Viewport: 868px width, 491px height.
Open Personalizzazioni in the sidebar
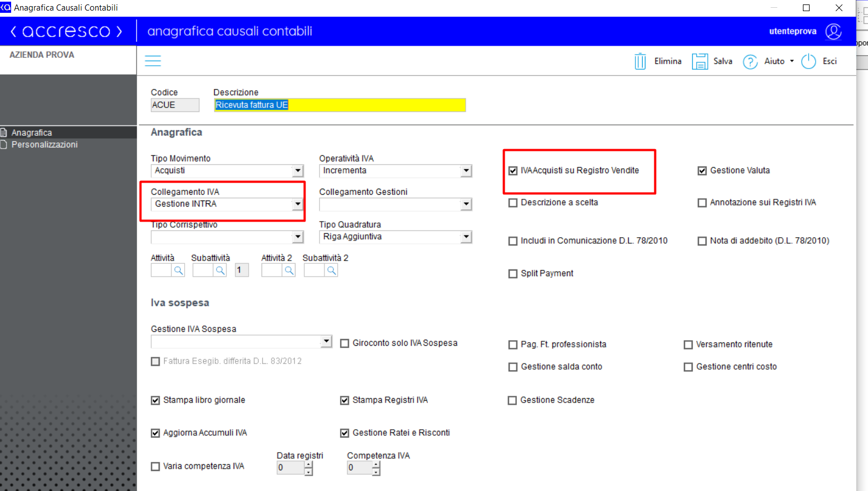pos(45,145)
